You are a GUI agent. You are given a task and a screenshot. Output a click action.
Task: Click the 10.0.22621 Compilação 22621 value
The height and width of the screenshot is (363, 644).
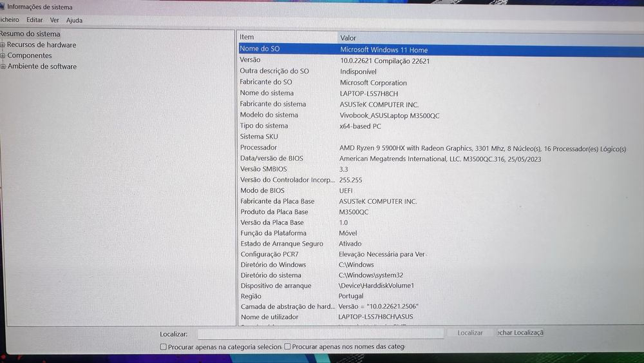[385, 61]
